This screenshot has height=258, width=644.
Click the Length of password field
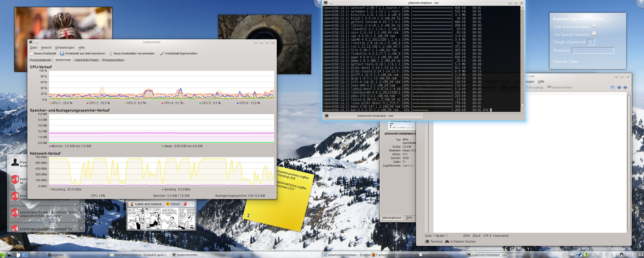(591, 42)
